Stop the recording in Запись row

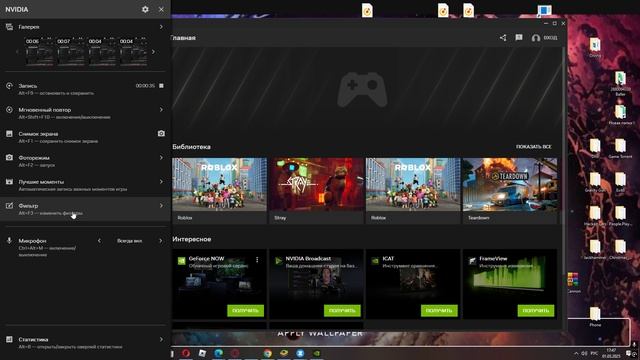(161, 86)
